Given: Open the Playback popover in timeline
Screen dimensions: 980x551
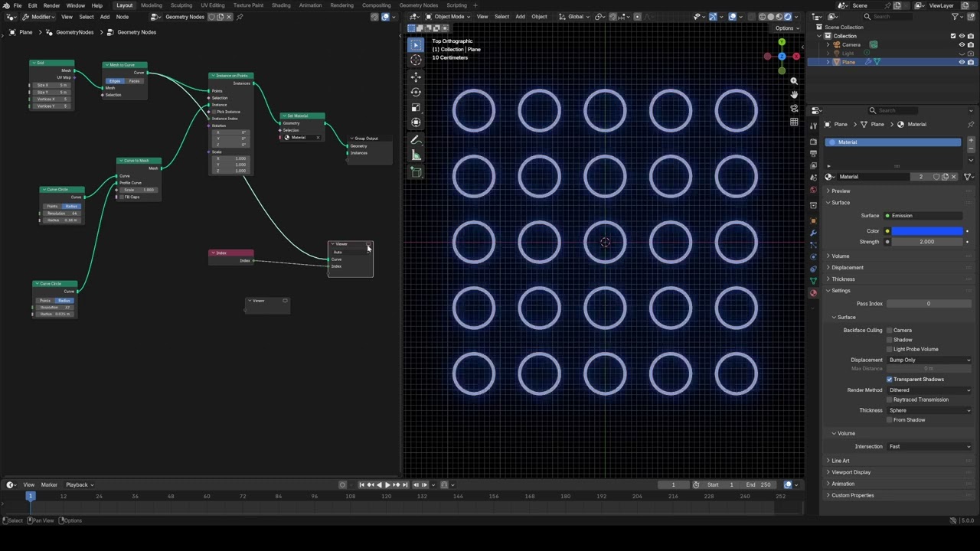Looking at the screenshot, I should click(80, 484).
